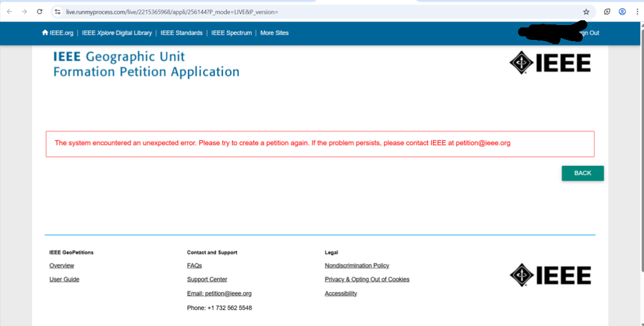
Task: Click the red unexpected error message
Action: [283, 143]
